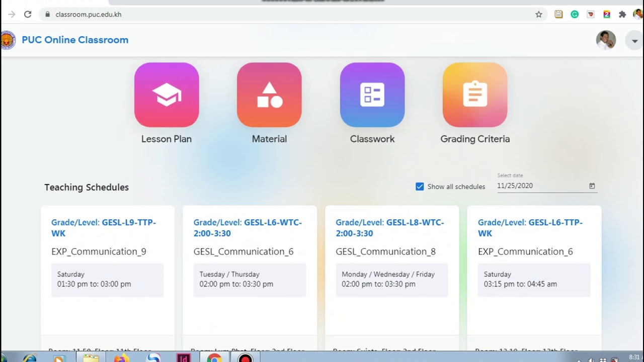This screenshot has width=644, height=362.
Task: Select GESL_Communication_8 course name
Action: (386, 251)
